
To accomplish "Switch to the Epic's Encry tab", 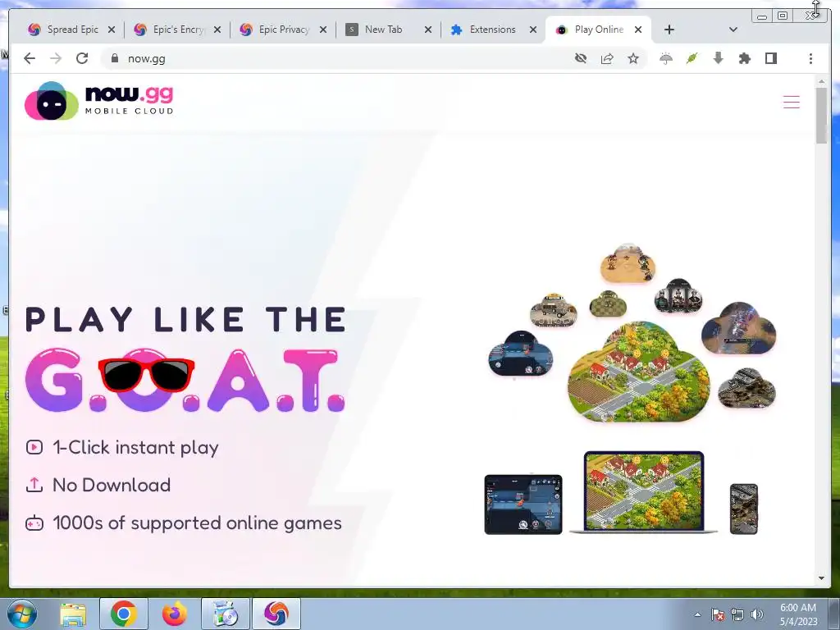I will (177, 30).
